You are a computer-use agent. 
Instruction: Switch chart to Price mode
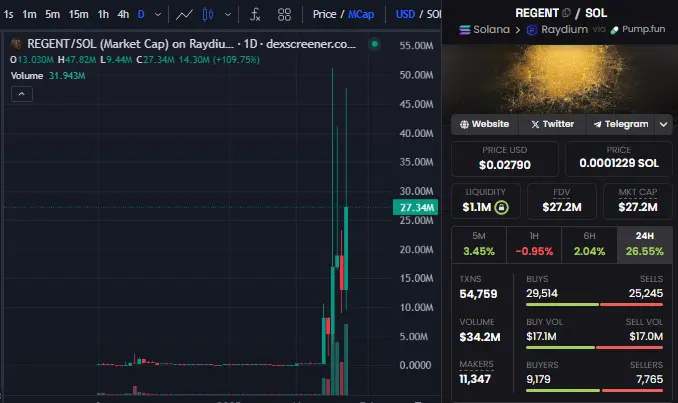coord(324,14)
